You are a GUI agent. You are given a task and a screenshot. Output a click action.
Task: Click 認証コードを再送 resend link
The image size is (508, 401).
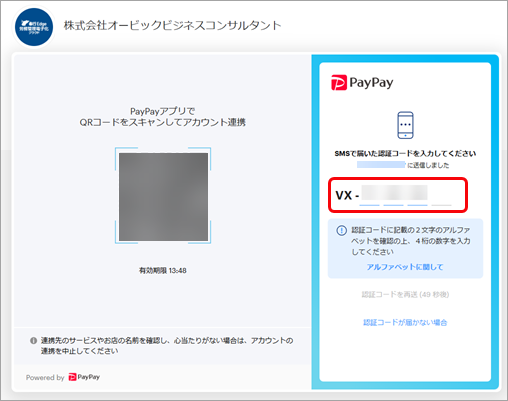(x=405, y=294)
